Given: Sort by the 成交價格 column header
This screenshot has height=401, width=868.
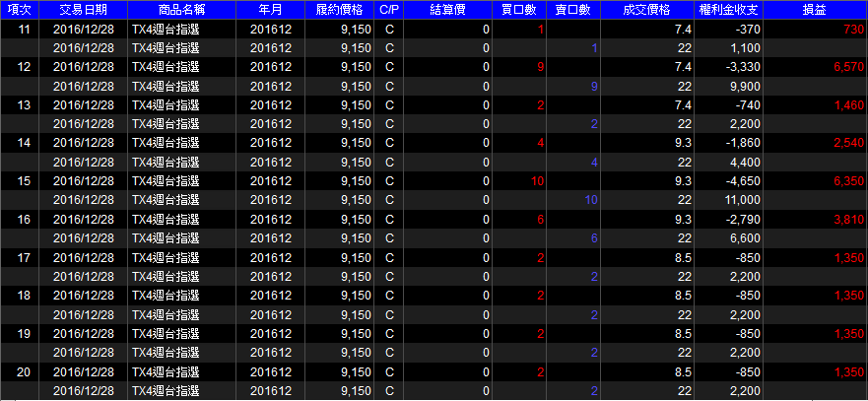Looking at the screenshot, I should [x=647, y=10].
